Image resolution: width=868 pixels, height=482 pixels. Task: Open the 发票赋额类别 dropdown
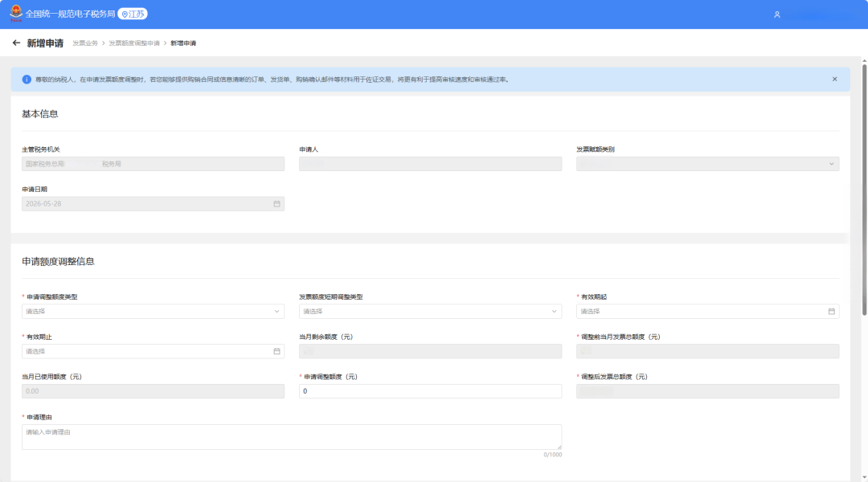click(x=707, y=164)
